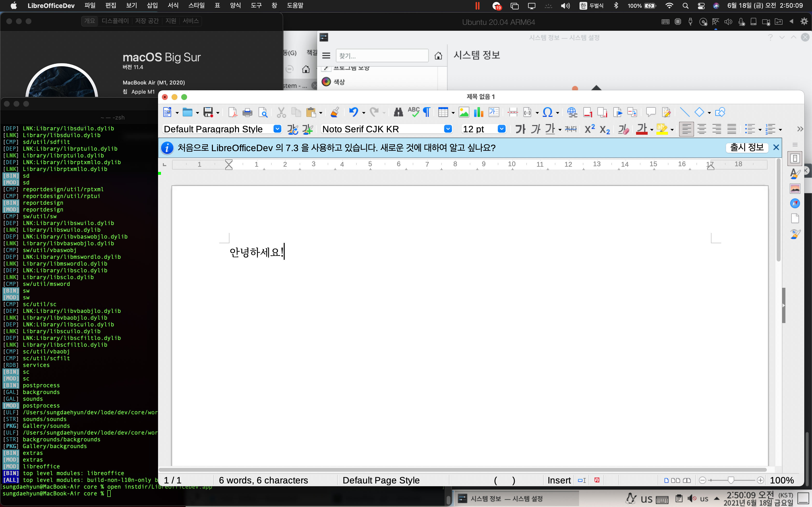Open the 12 pt font size dropdown
812x507 pixels.
pos(501,129)
